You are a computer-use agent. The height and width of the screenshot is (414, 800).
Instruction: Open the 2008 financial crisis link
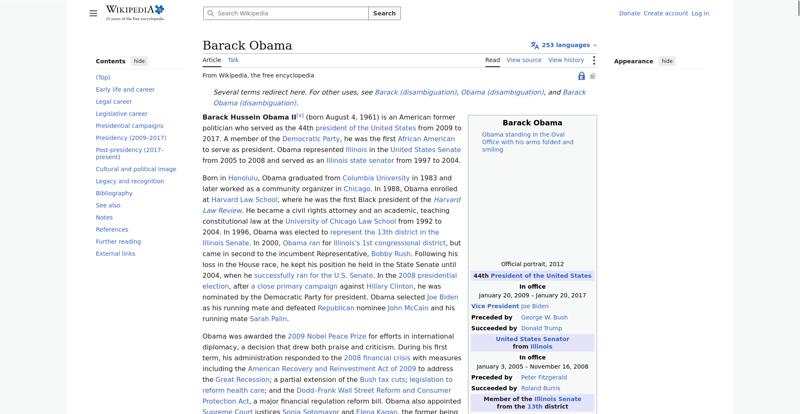(x=377, y=358)
